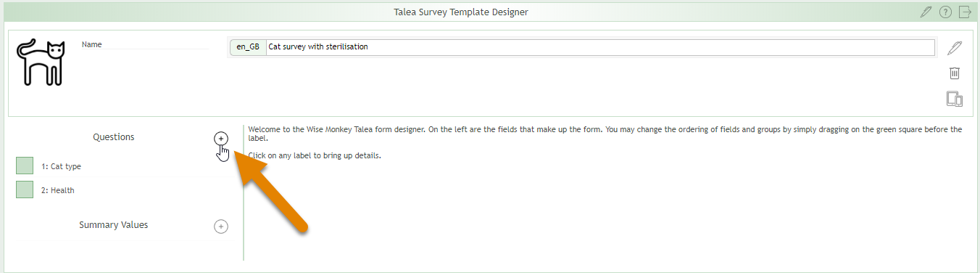Click the exit icon in title bar
The width and height of the screenshot is (980, 273).
point(965,12)
